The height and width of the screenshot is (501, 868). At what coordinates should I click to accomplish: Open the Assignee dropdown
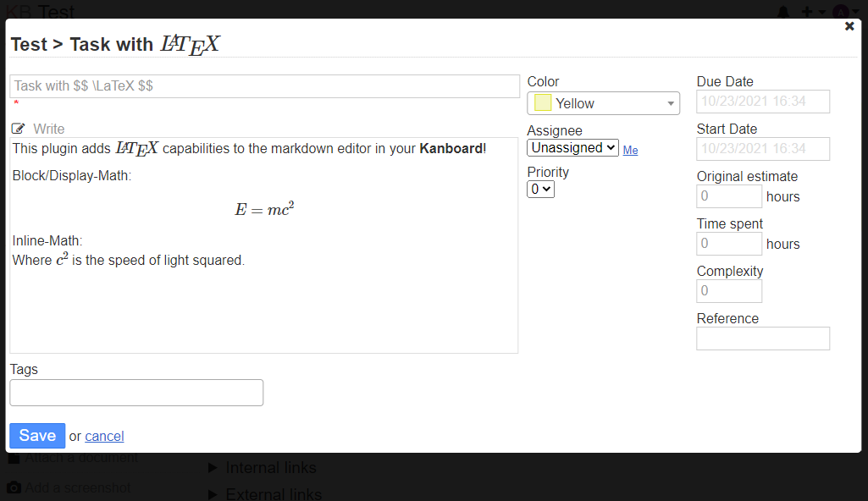click(x=573, y=147)
